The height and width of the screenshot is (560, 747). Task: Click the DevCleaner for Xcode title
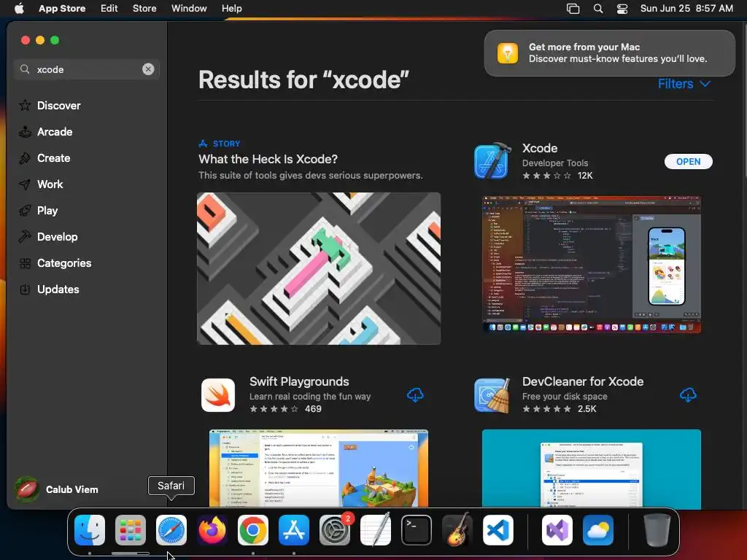point(583,381)
